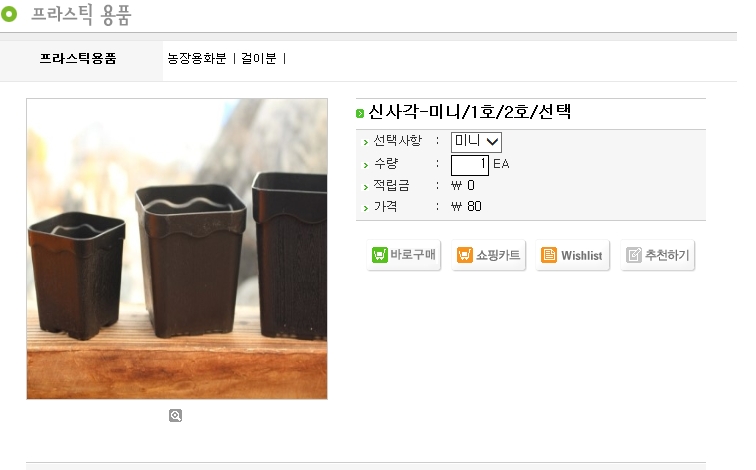
Task: Recommend product via 추천하기 button
Action: click(658, 255)
